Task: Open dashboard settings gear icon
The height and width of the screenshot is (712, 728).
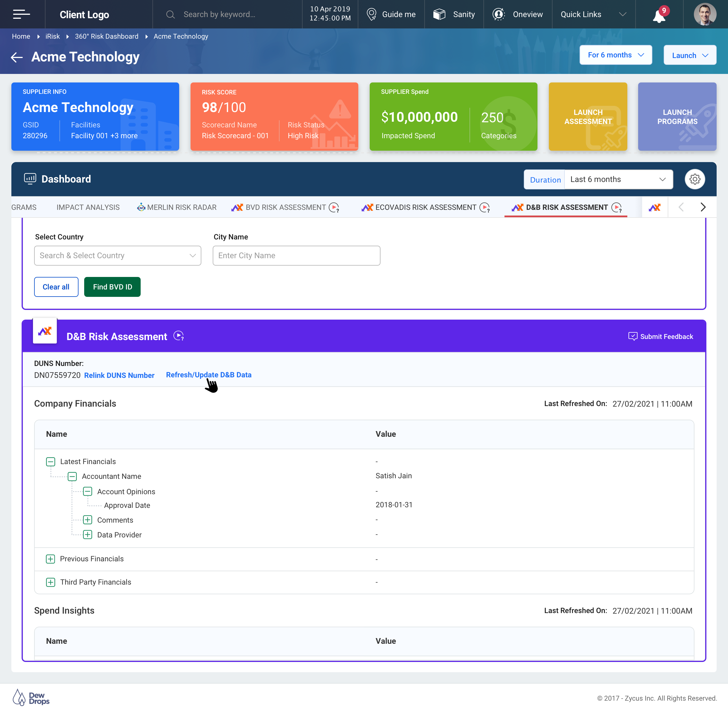Action: pos(694,179)
